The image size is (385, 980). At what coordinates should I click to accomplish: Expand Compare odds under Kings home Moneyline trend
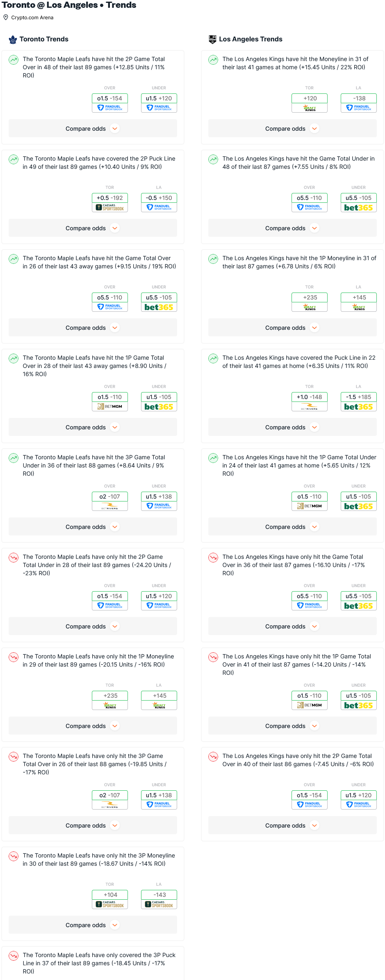click(x=292, y=129)
